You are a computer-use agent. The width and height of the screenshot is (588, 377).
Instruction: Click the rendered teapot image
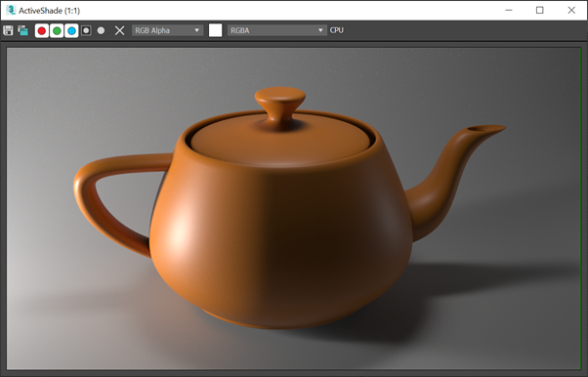[x=294, y=208]
